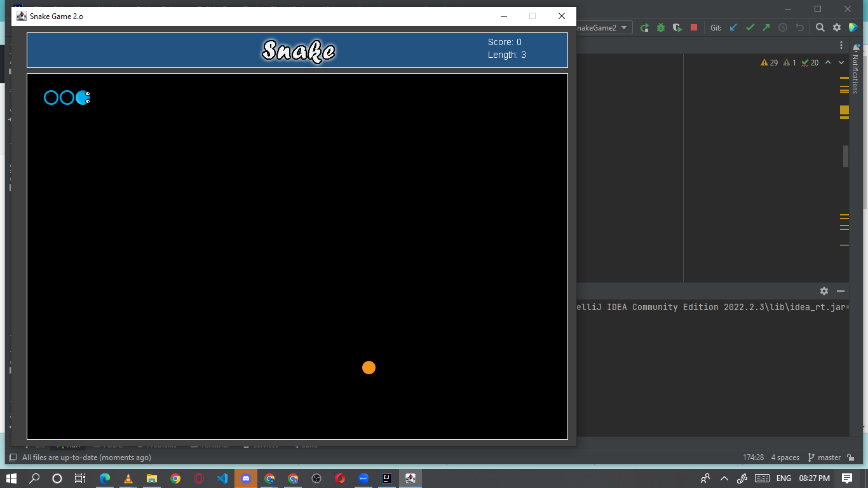Update project with the blue Git arrow

pos(733,27)
